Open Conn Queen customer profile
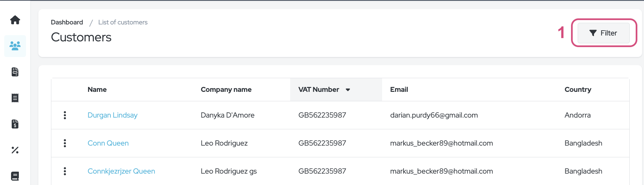This screenshot has width=644, height=185. (x=108, y=143)
